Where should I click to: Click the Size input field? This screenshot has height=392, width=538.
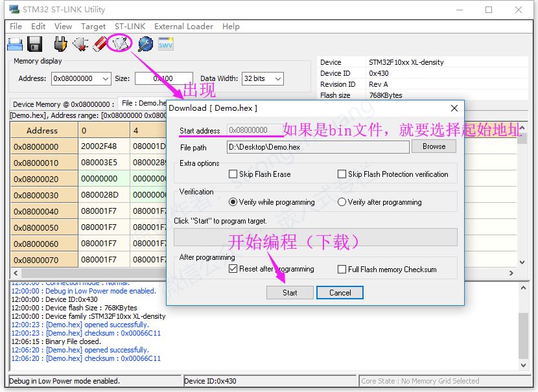(164, 78)
